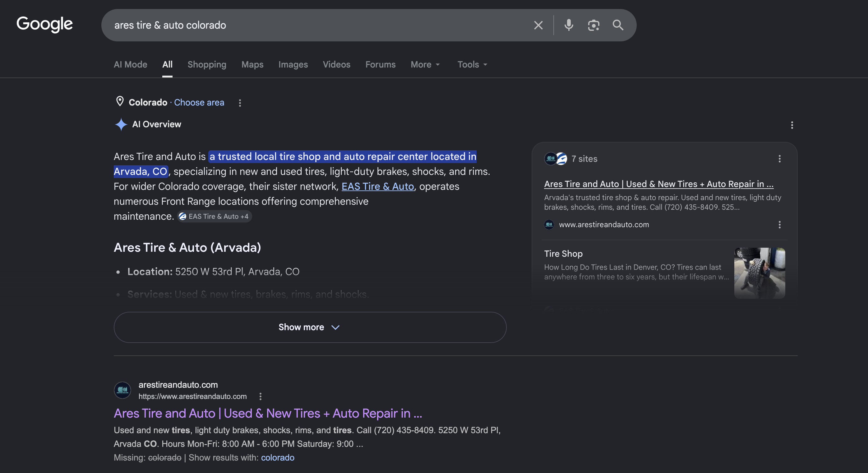Switch to the Videos tab
Image resolution: width=868 pixels, height=473 pixels.
click(x=336, y=64)
